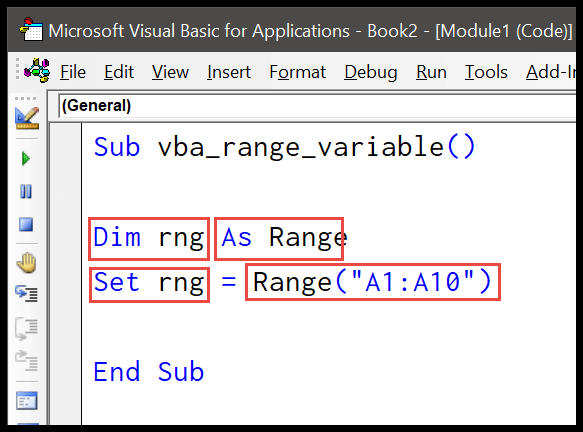Click margin indicator bar beside Set rng line

point(66,282)
